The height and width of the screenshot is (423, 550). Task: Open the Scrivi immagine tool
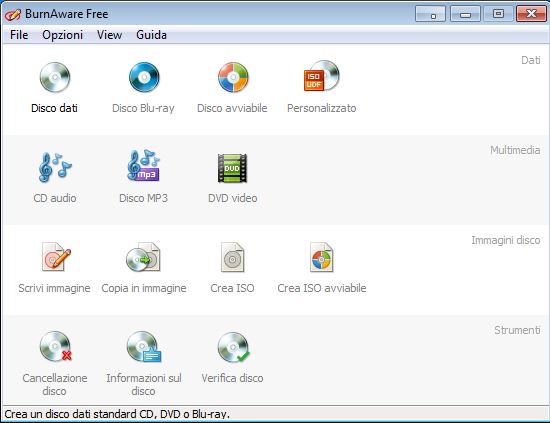54,268
